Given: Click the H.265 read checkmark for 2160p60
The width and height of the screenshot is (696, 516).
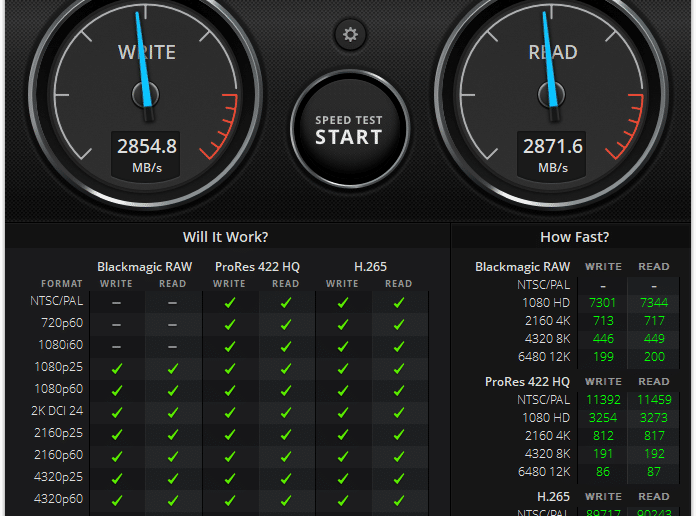Looking at the screenshot, I should [399, 456].
